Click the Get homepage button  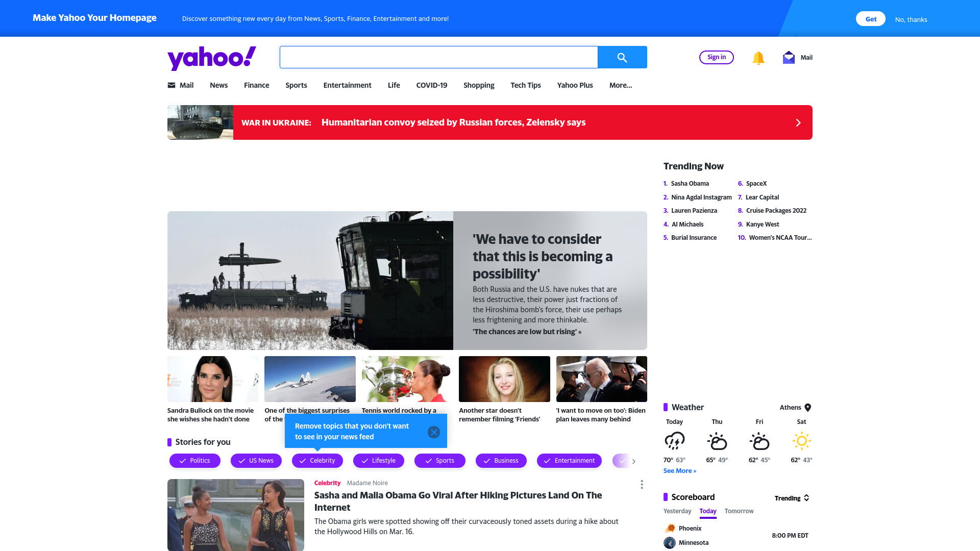[870, 19]
